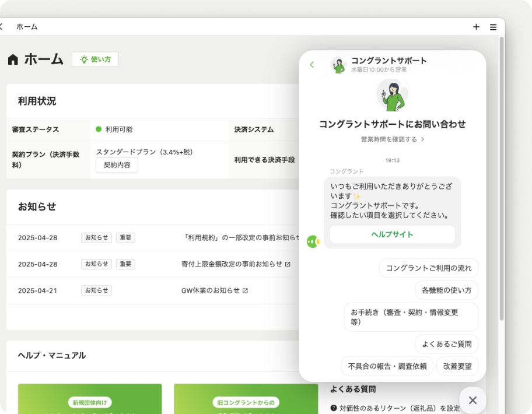Click the 重要 tag on first notice row

point(125,238)
